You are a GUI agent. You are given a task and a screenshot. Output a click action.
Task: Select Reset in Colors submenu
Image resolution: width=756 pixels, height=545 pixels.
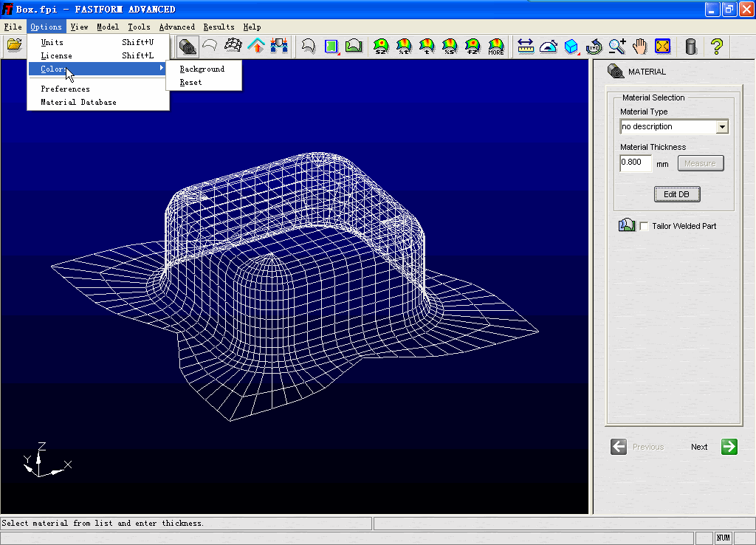click(204, 83)
